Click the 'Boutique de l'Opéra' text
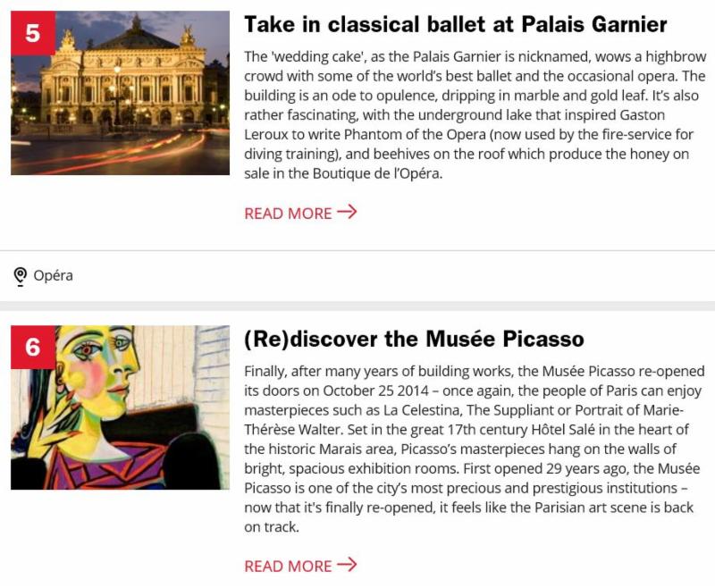This screenshot has height=588, width=715. [x=376, y=173]
